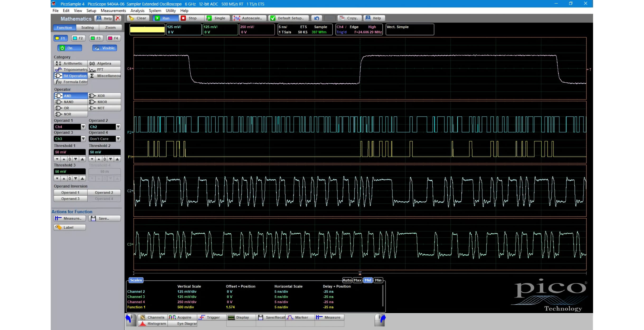This screenshot has width=644, height=330.
Task: Set scales panel to Min size
Action: 378,280
